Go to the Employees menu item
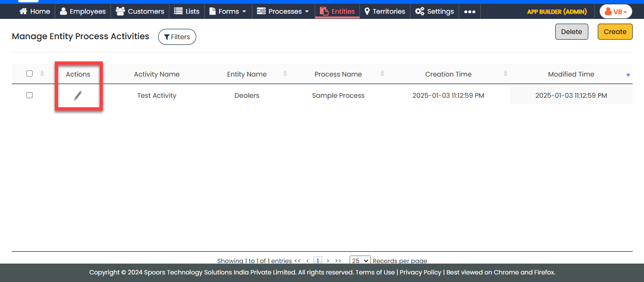This screenshot has width=644, height=282. [x=83, y=11]
